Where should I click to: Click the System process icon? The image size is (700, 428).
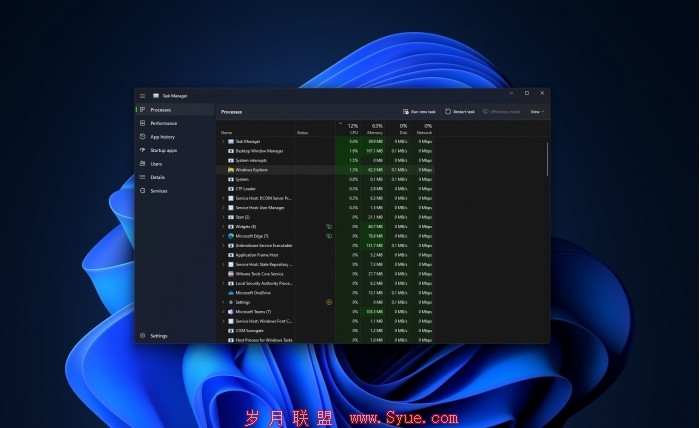click(231, 179)
